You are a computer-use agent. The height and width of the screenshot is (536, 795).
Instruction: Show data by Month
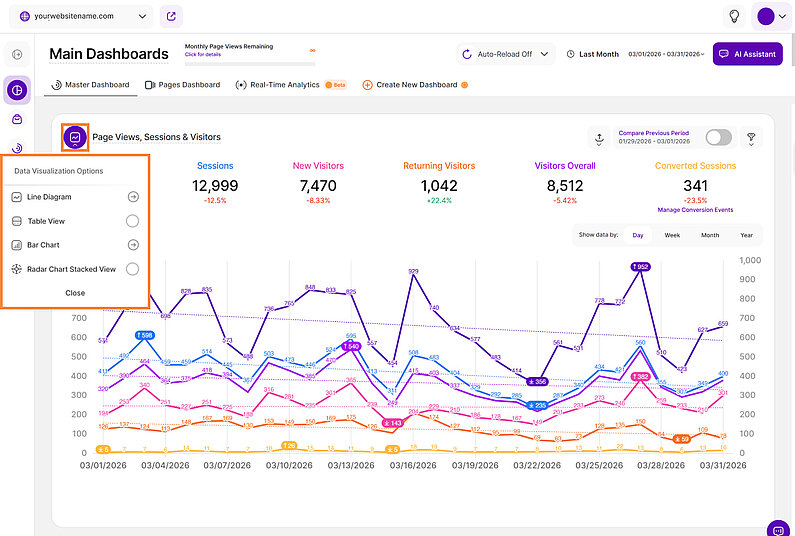tap(710, 235)
